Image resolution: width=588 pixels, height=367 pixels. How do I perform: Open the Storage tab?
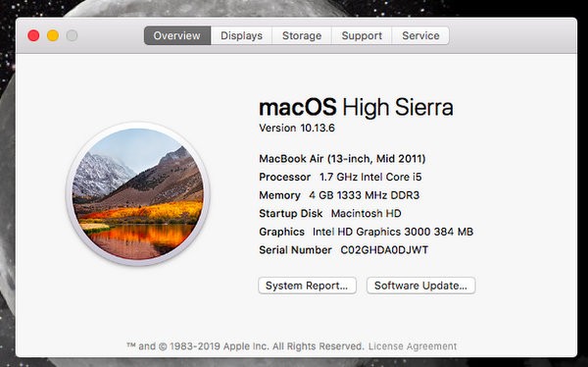tap(302, 35)
